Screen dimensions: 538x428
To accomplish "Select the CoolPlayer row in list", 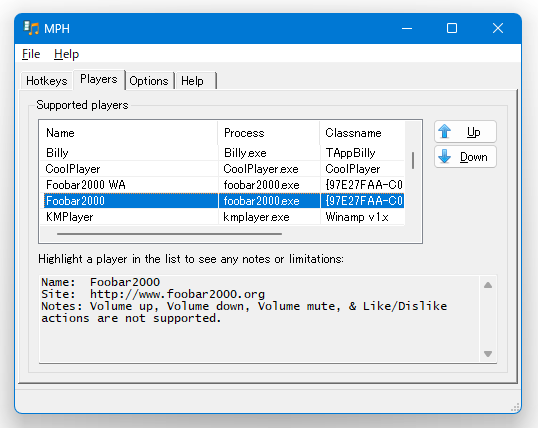I will (x=222, y=169).
